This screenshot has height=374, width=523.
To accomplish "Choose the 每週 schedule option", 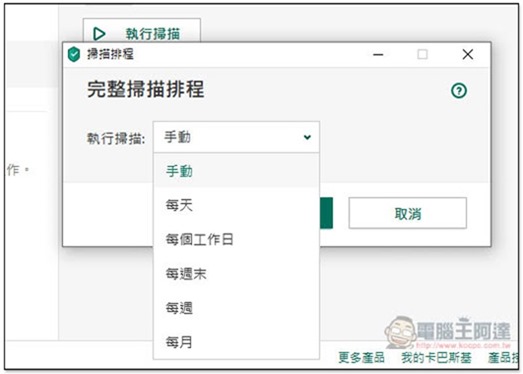I will point(236,308).
